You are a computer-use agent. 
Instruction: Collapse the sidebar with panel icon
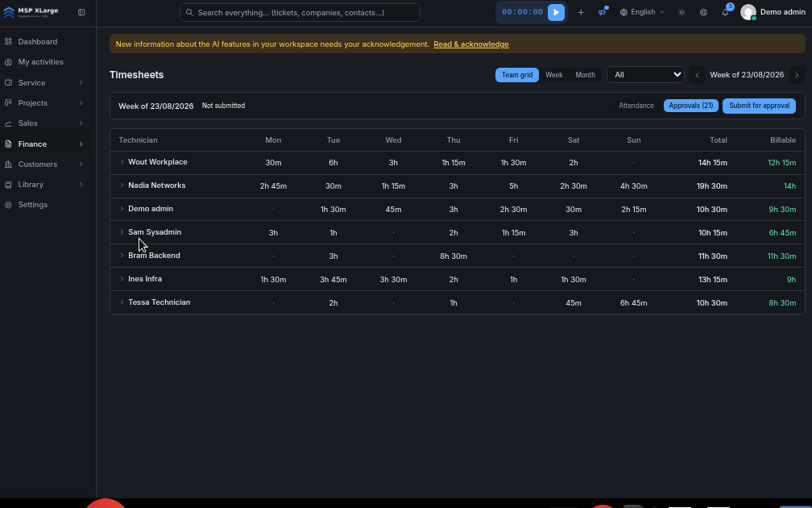point(82,12)
